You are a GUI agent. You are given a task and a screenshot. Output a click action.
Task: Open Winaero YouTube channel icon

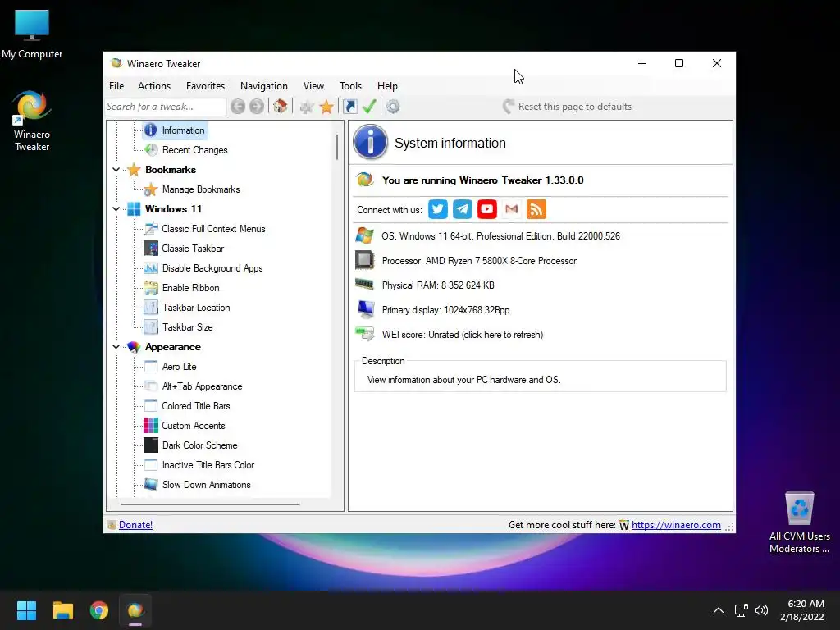[487, 209]
